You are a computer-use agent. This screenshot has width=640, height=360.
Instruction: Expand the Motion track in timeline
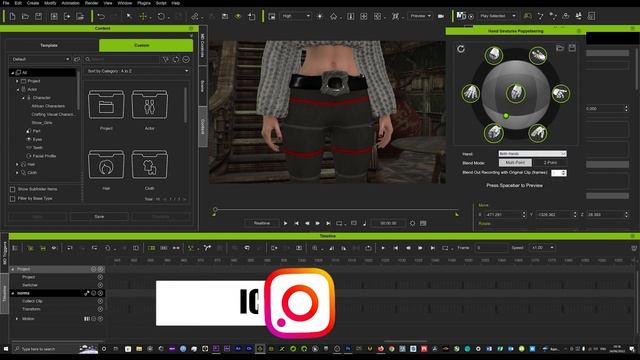[17, 318]
